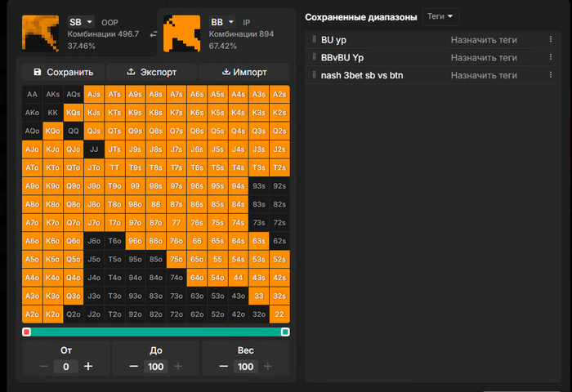Increase the Вес value with plus
The image size is (572, 392).
pyautogui.click(x=268, y=367)
